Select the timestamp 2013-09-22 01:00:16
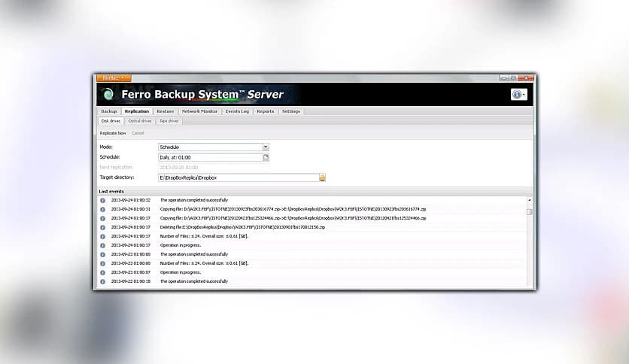Screen dimensions: 629x364 click(x=131, y=281)
